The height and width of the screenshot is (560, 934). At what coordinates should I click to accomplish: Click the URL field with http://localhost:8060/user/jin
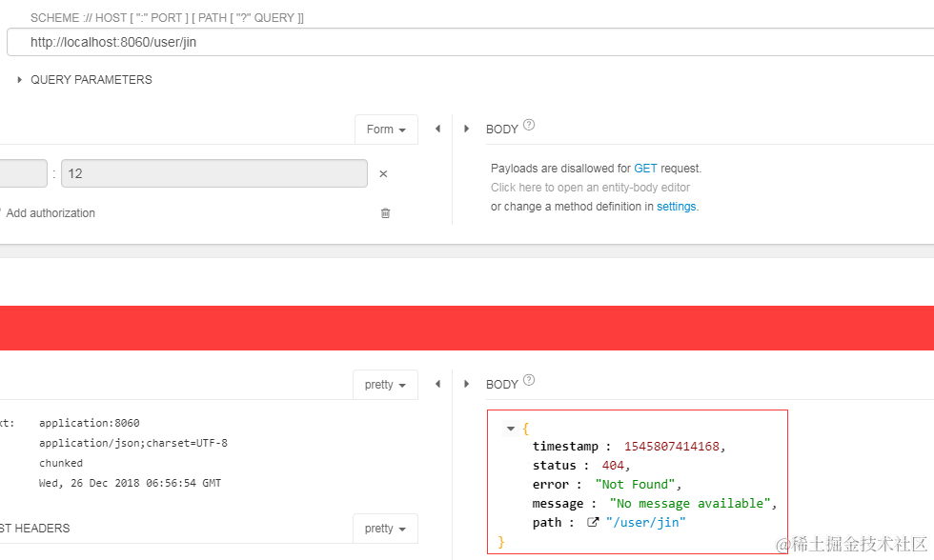[x=471, y=42]
